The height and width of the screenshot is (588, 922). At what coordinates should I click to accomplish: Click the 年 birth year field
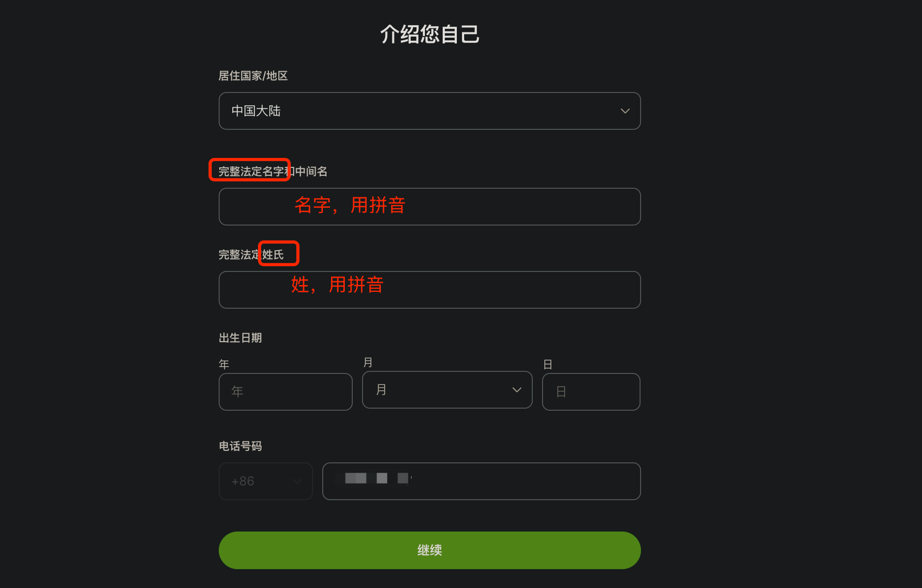coord(285,392)
